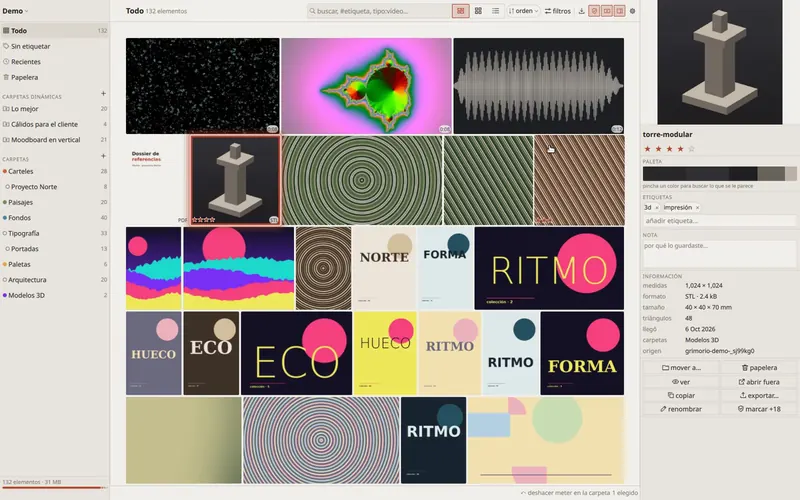Viewport: 800px width, 500px height.
Task: Set rating to three stars in details
Action: point(669,149)
